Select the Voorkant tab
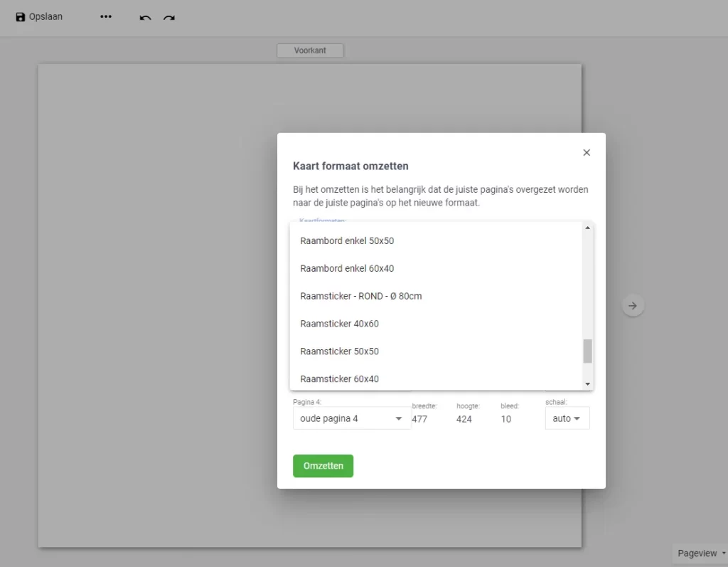This screenshot has height=567, width=728. [x=310, y=51]
